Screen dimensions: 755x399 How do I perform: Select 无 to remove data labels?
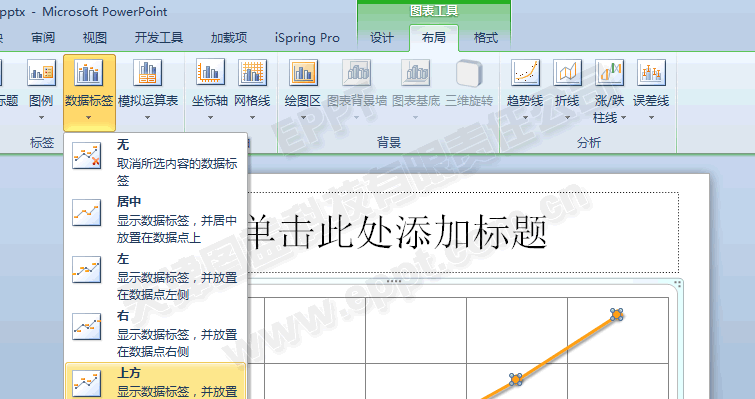(155, 162)
